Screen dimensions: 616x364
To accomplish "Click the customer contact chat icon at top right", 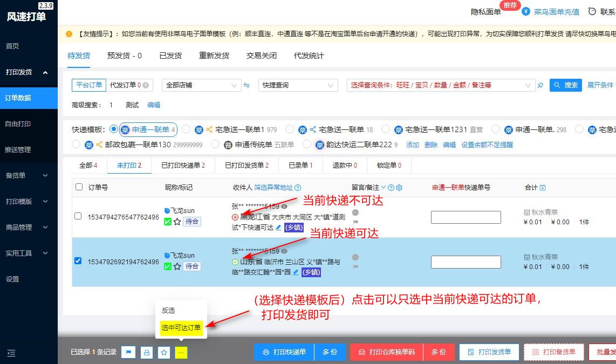I will click(x=593, y=11).
